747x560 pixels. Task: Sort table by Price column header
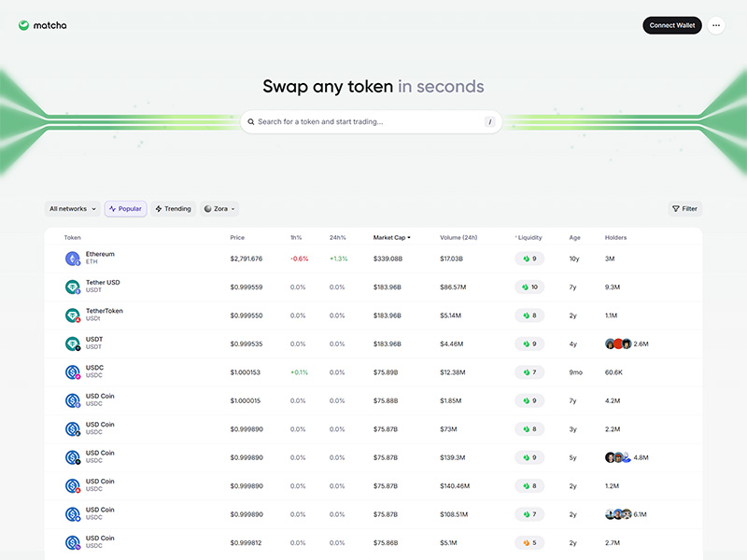click(x=237, y=238)
